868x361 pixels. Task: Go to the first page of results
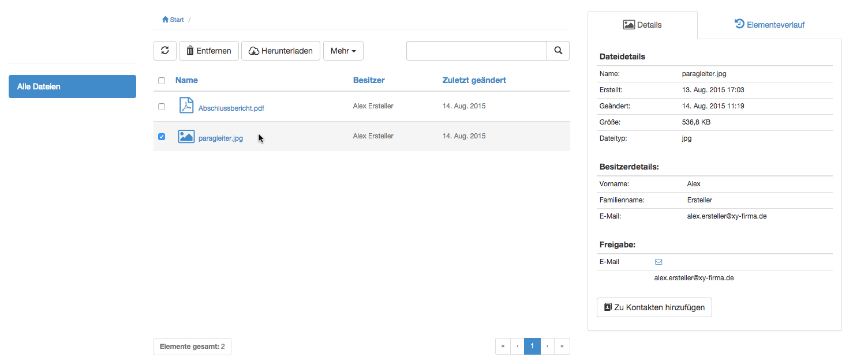pyautogui.click(x=503, y=346)
